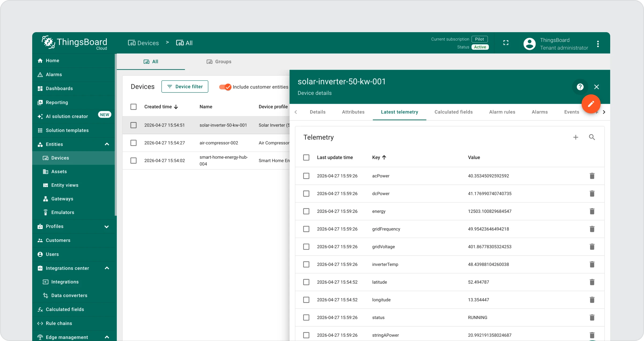The width and height of the screenshot is (644, 341).
Task: Open the device details help icon
Action: pyautogui.click(x=580, y=87)
